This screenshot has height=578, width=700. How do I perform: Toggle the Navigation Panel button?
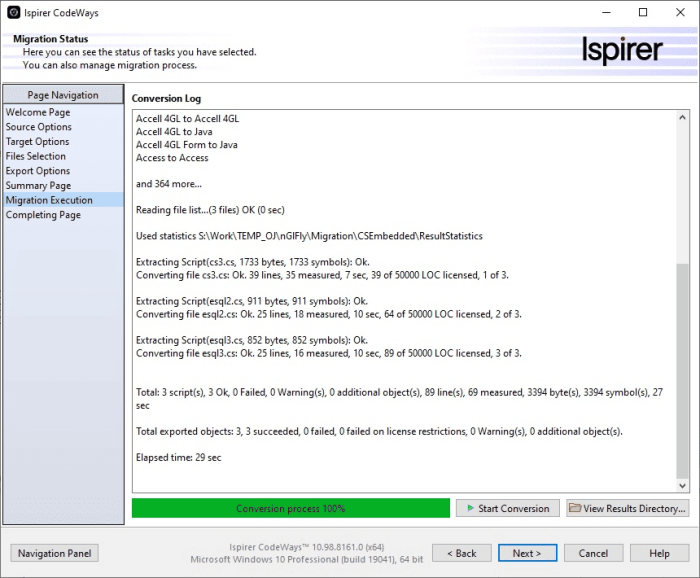54,553
